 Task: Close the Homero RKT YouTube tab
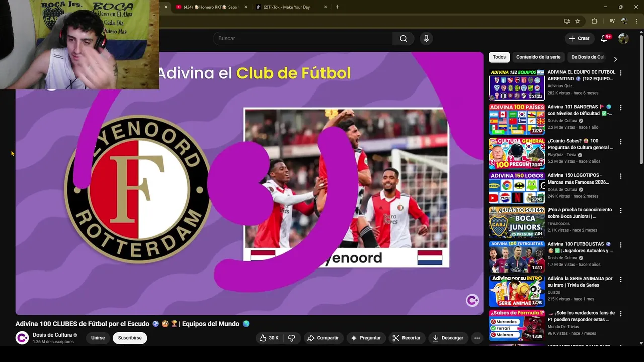tap(245, 7)
